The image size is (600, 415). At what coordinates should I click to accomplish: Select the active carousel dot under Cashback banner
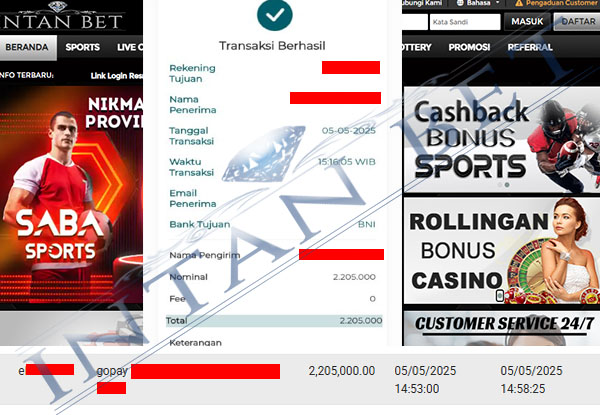pos(507,185)
